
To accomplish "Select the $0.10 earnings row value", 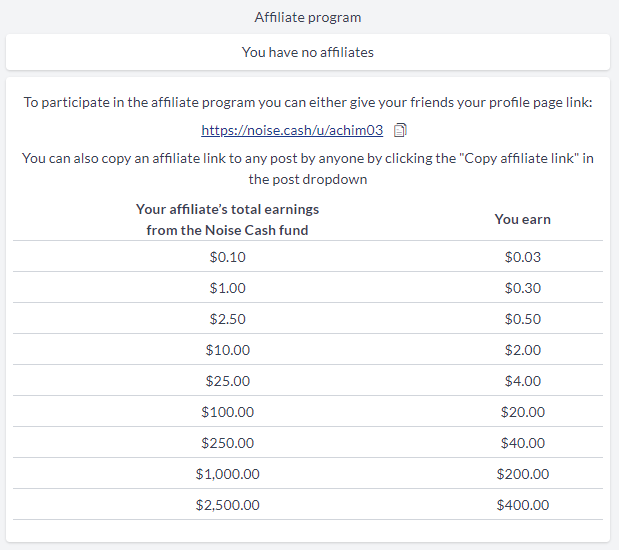I will [x=228, y=257].
